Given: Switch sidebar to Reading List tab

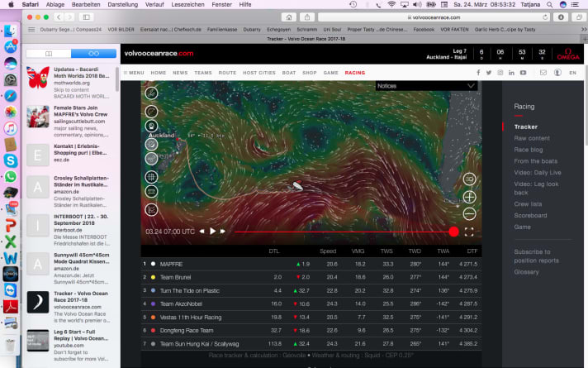Looking at the screenshot, I should click(93, 54).
